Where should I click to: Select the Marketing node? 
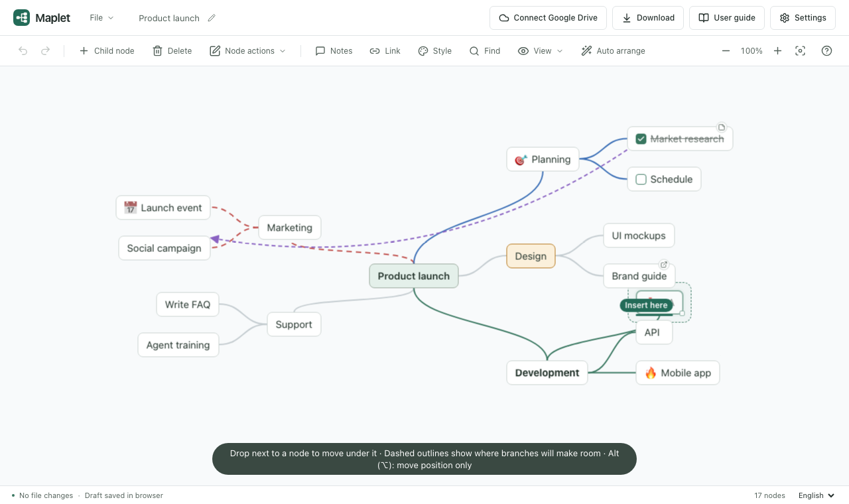coord(290,227)
